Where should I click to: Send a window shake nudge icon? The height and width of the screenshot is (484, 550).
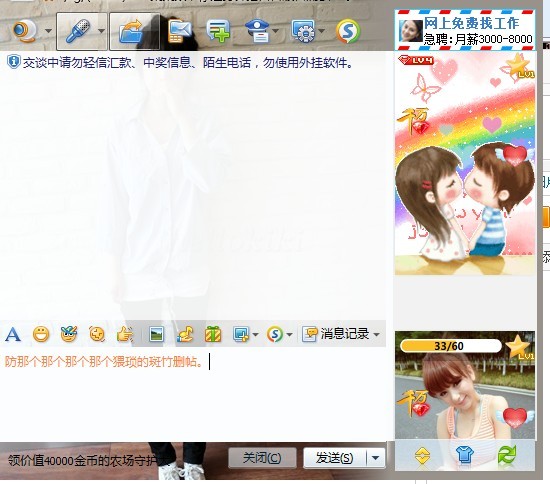(97, 334)
